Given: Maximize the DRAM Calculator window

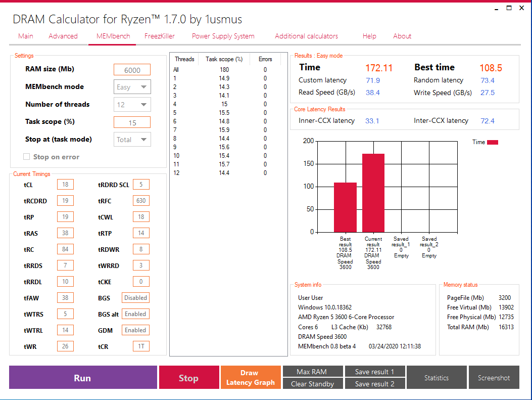Looking at the screenshot, I should click(509, 8).
